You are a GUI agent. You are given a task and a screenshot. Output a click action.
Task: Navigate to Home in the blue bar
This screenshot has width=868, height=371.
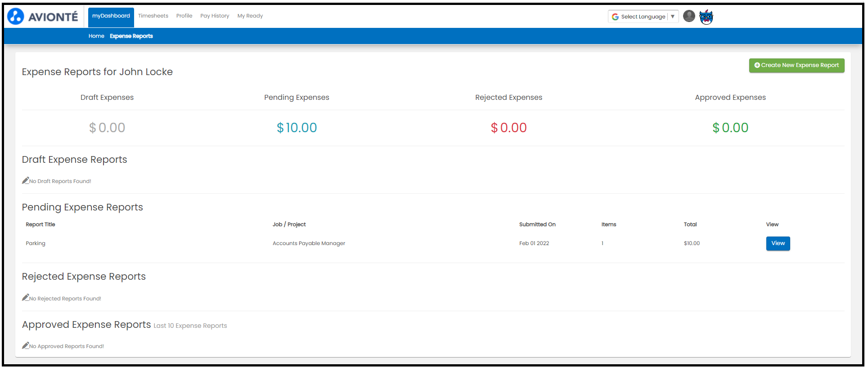pyautogui.click(x=96, y=36)
